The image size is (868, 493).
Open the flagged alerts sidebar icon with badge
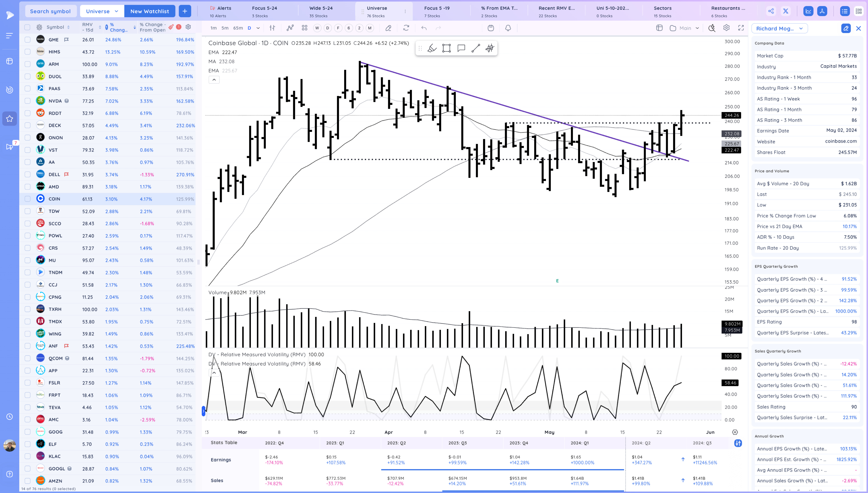tap(10, 147)
